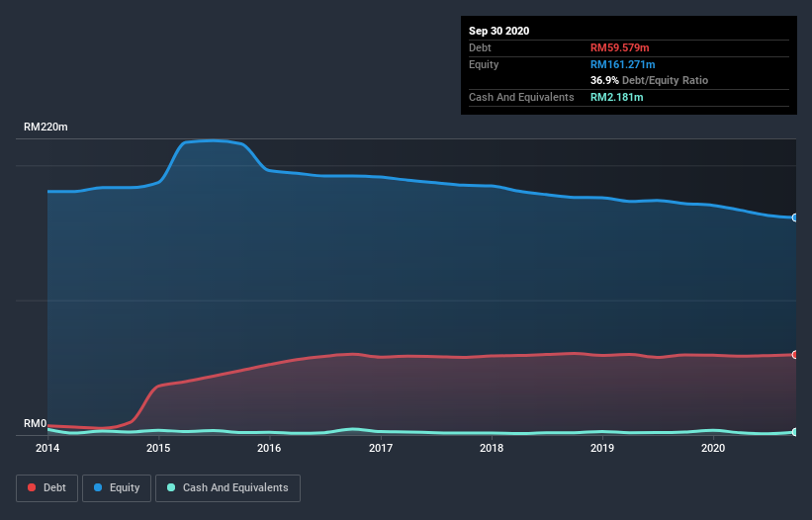Click the RM2.181m cash value
This screenshot has height=520, width=812.
[x=617, y=97]
